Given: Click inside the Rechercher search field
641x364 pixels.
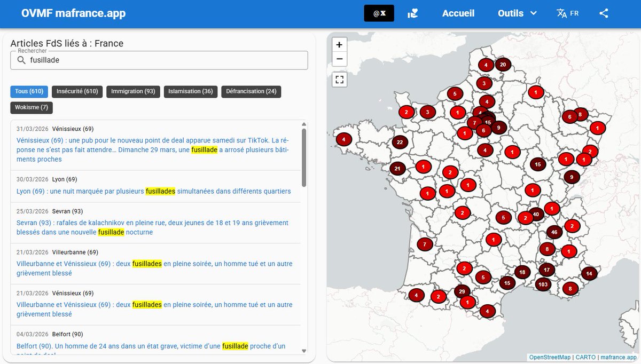Looking at the screenshot, I should (x=160, y=60).
